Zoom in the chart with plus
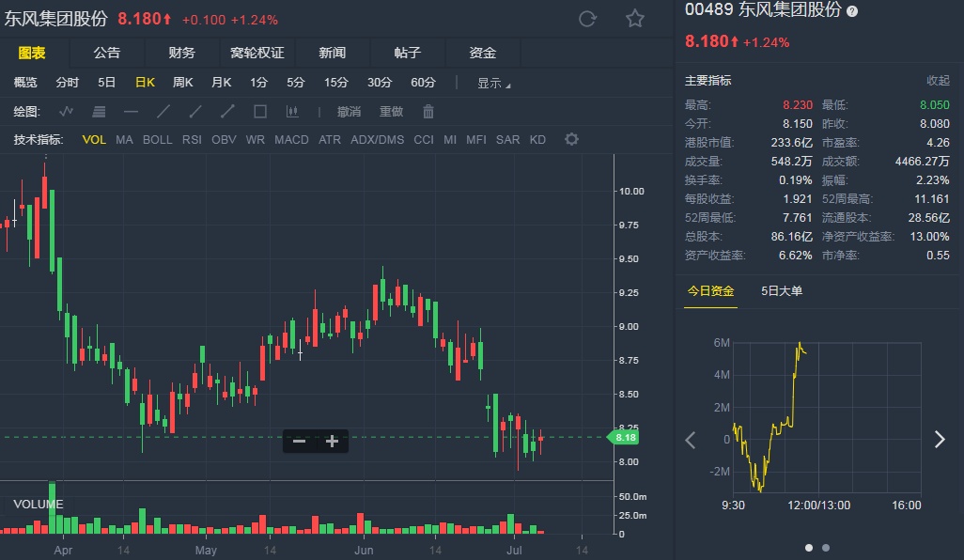The width and height of the screenshot is (964, 560). 332,442
